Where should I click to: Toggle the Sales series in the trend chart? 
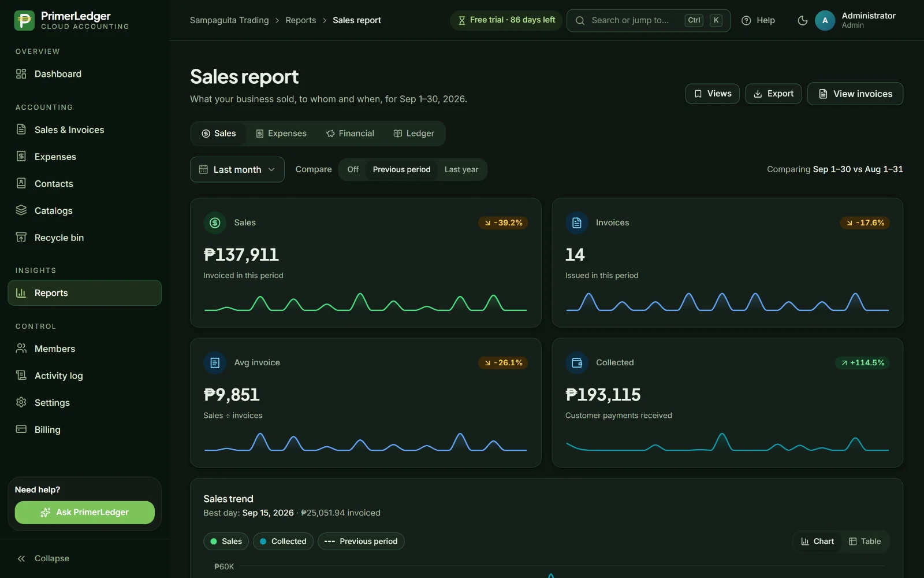[226, 542]
